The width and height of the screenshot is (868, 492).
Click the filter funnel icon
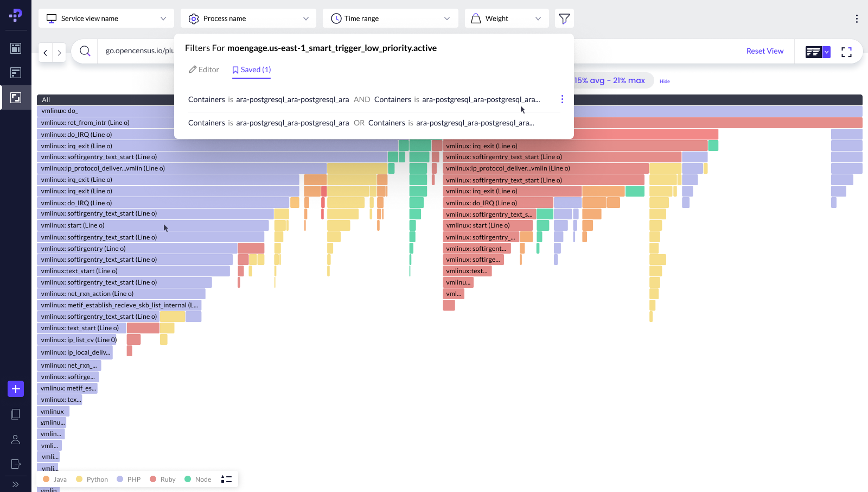pyautogui.click(x=564, y=18)
